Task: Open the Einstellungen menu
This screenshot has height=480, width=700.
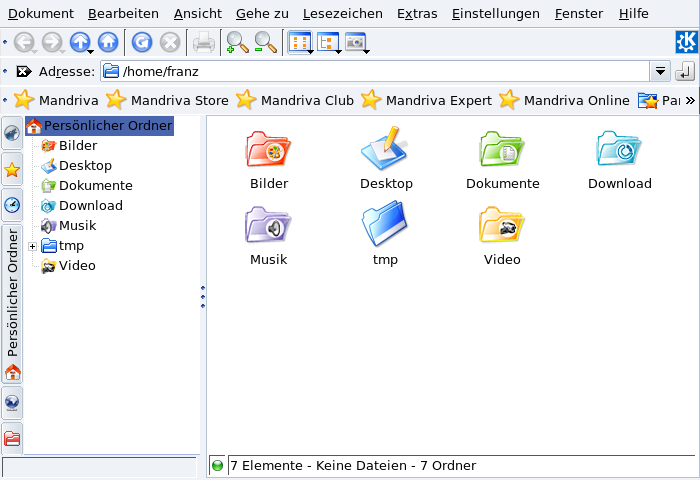Action: coord(495,14)
